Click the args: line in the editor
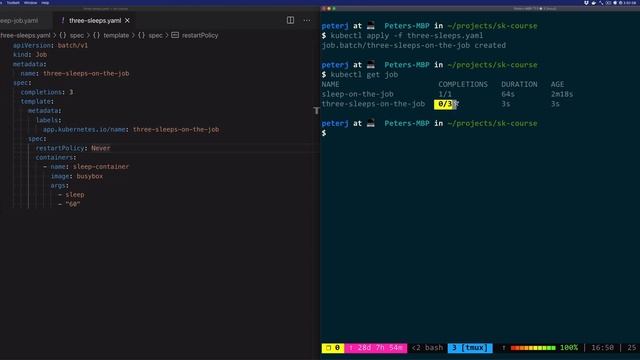Image resolution: width=640 pixels, height=360 pixels. (x=60, y=186)
